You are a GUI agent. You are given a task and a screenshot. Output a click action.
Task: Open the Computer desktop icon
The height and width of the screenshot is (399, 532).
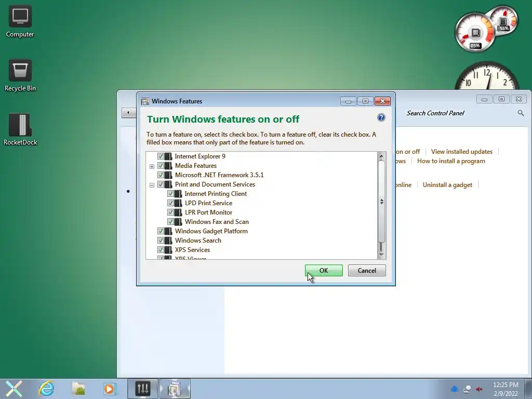20,22
